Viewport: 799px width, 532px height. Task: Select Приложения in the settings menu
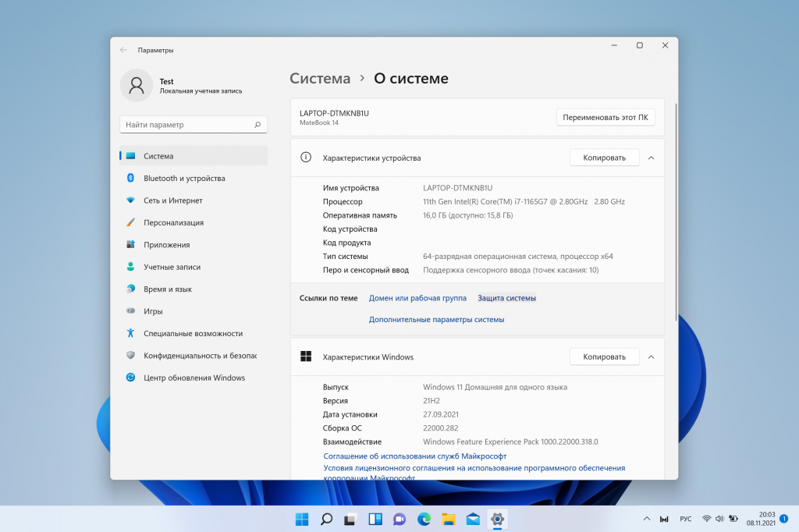click(x=166, y=245)
